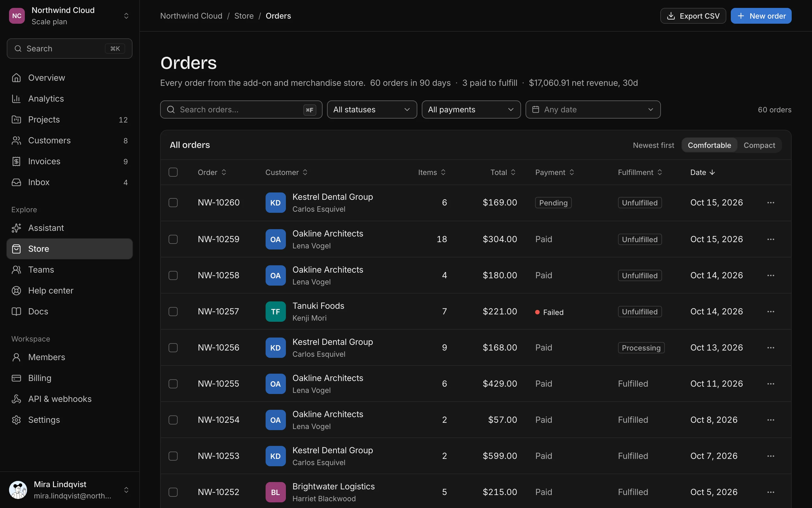Viewport: 812px width, 508px height.
Task: Check the box for order NW-10257
Action: [173, 312]
